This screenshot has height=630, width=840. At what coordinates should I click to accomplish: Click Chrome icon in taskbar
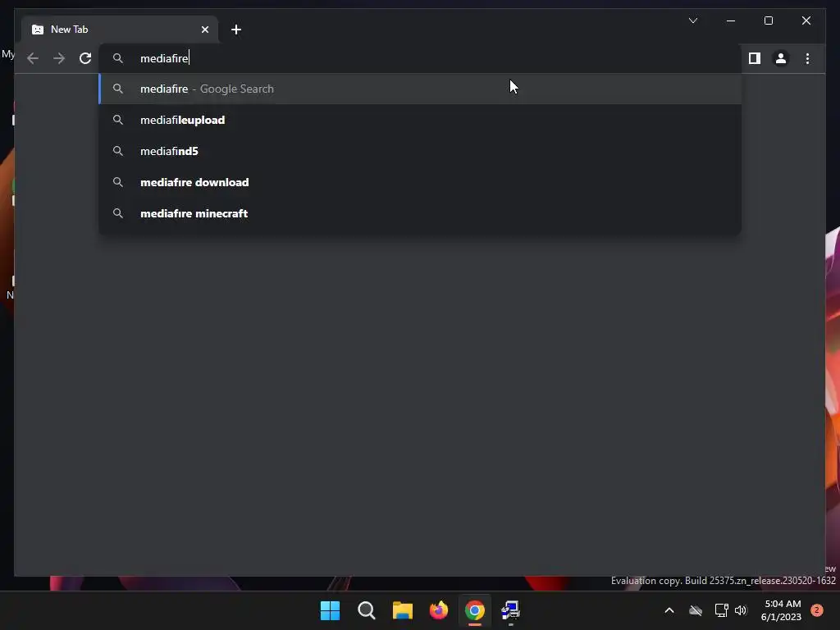(475, 610)
